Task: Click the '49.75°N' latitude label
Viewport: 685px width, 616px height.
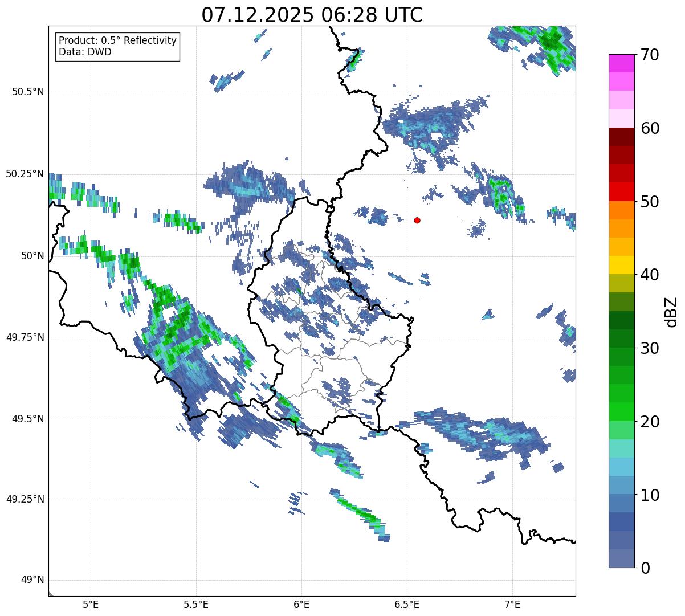Action: point(25,337)
